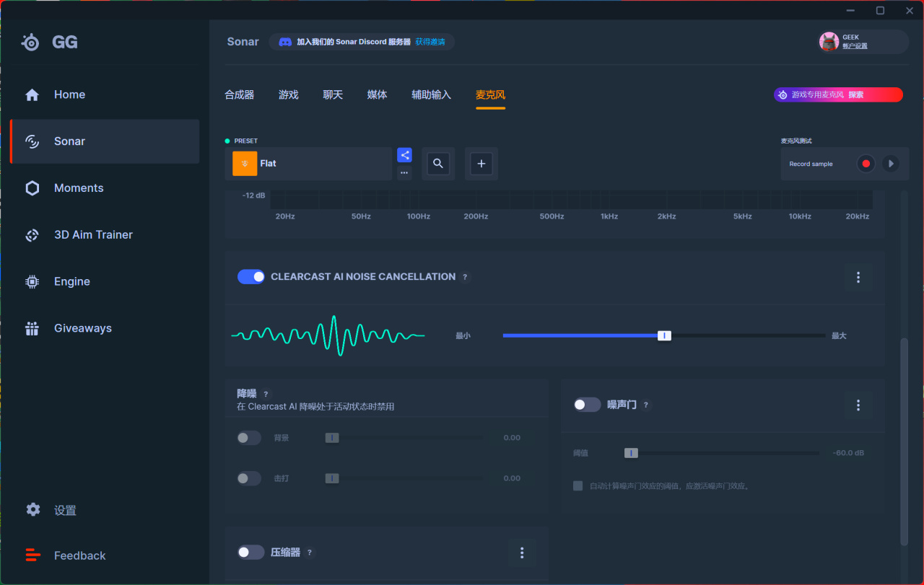Click the Home house icon in sidebar

(x=32, y=94)
